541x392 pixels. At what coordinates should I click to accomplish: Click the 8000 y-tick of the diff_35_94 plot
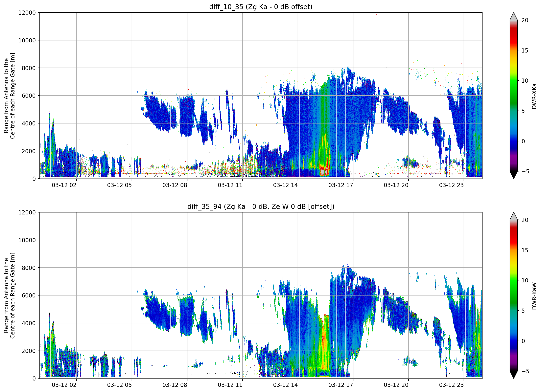pyautogui.click(x=29, y=268)
